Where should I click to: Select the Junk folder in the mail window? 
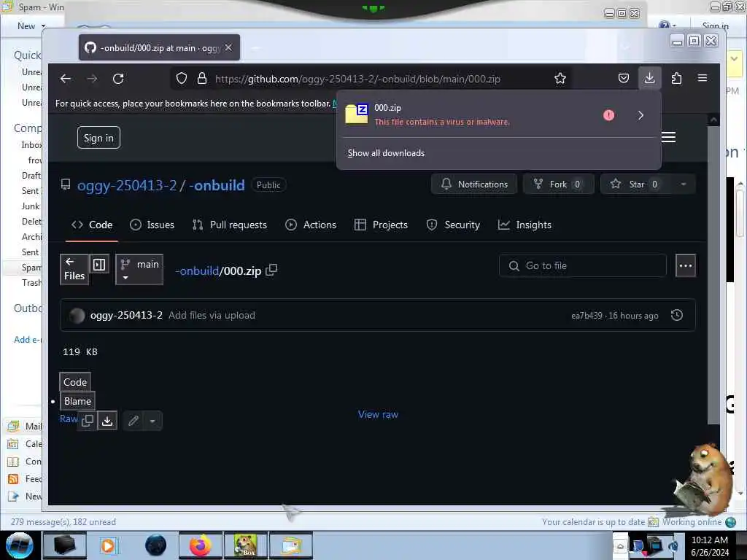coord(30,206)
